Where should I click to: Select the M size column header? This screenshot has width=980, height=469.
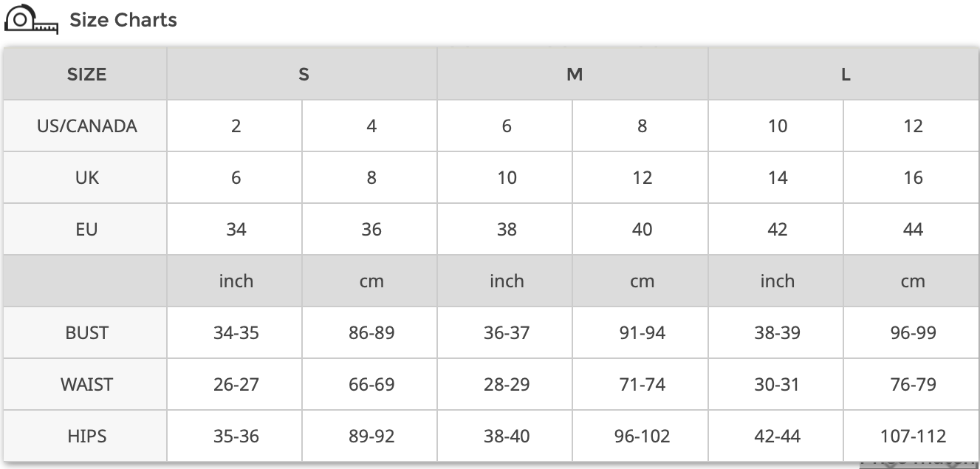(574, 75)
